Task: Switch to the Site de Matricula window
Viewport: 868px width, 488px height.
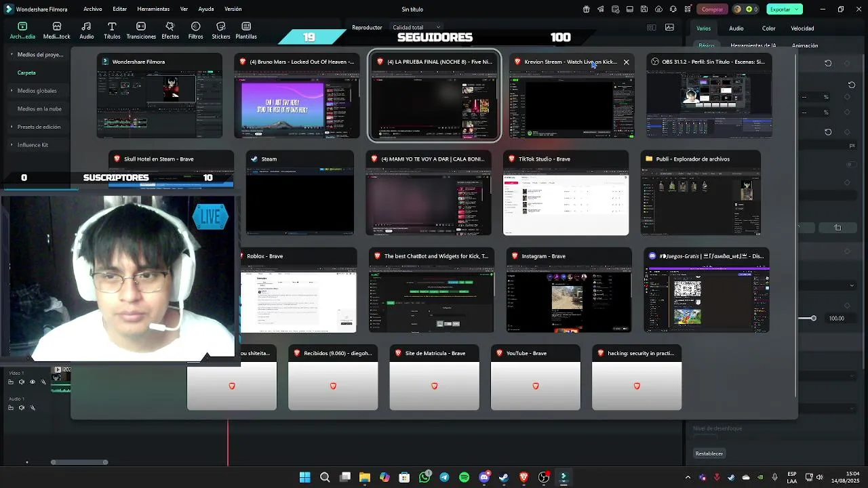Action: pyautogui.click(x=434, y=378)
